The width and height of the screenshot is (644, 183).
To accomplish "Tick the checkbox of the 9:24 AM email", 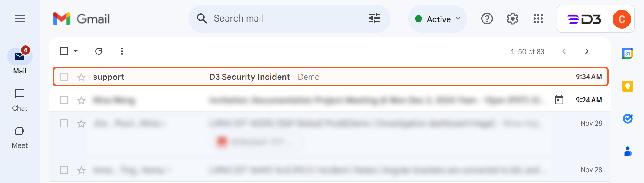I will tap(64, 100).
